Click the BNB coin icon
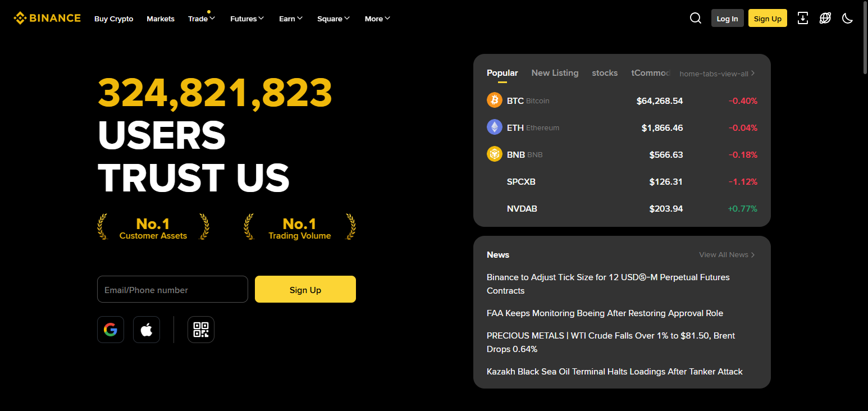The height and width of the screenshot is (411, 868). point(495,154)
